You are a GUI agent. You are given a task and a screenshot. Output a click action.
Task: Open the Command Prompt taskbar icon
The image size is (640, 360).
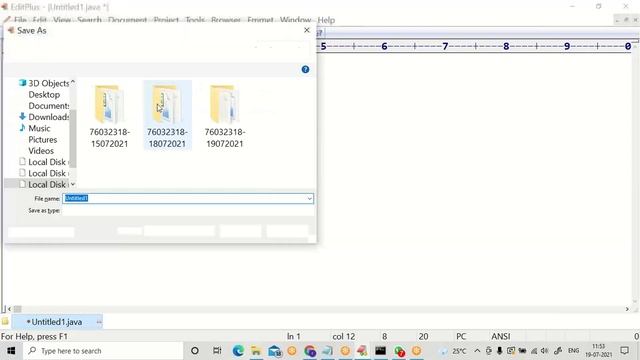point(380,351)
